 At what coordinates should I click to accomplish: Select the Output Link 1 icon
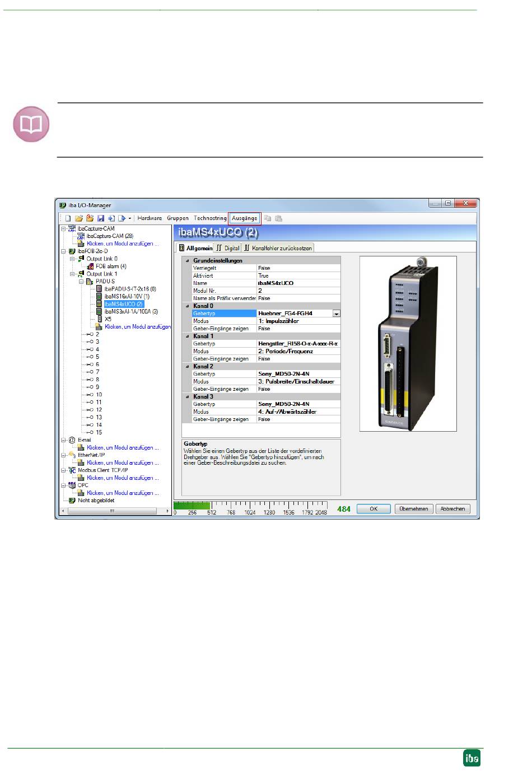[x=81, y=274]
